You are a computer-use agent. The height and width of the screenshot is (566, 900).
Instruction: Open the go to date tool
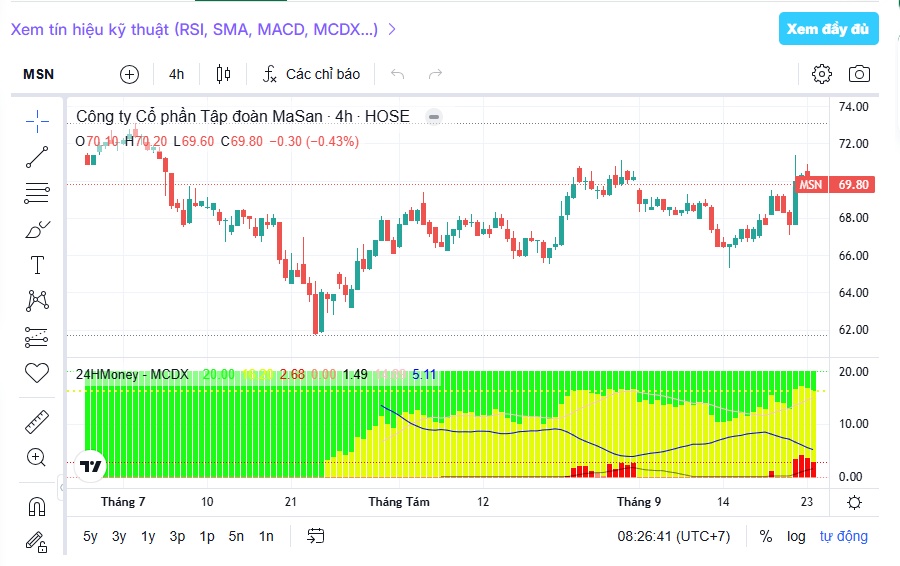pos(316,536)
